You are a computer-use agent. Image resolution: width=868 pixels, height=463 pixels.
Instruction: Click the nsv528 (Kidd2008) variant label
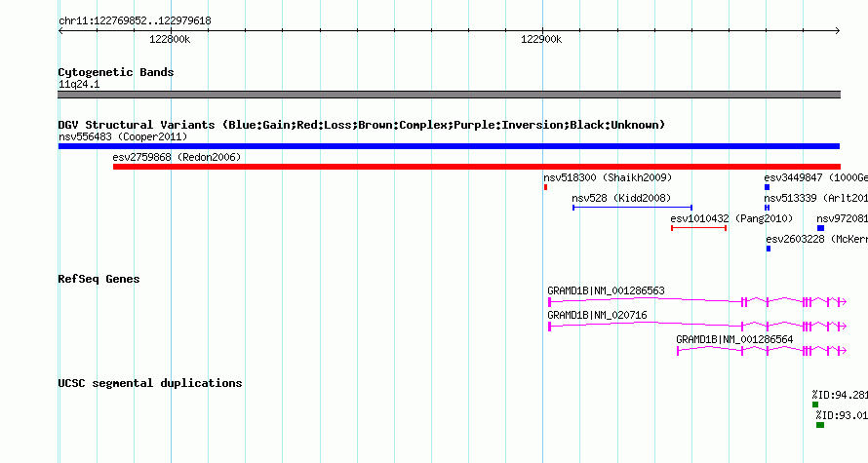pyautogui.click(x=621, y=198)
